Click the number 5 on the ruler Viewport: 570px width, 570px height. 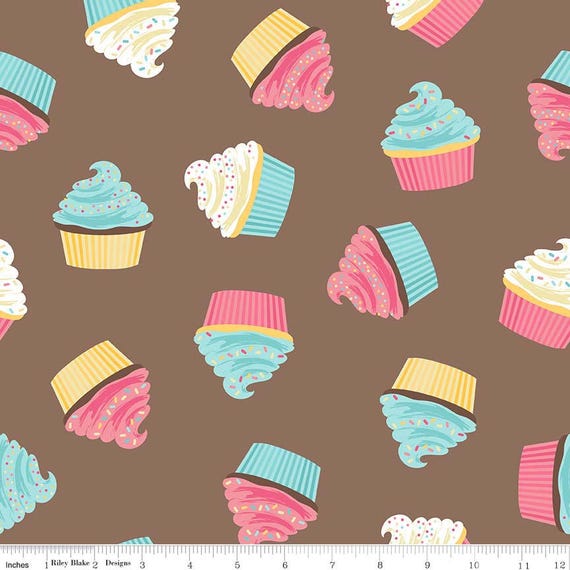click(237, 565)
